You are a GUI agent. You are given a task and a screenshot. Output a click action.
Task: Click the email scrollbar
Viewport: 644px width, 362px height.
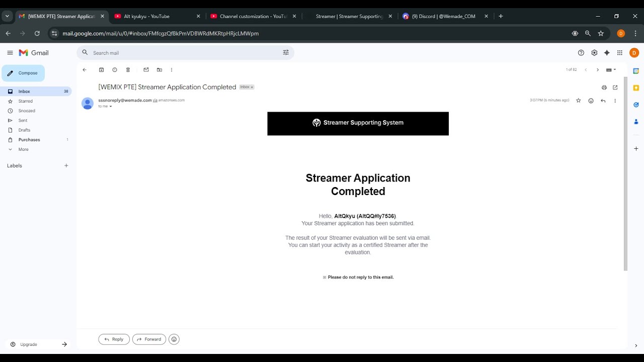[x=625, y=173]
